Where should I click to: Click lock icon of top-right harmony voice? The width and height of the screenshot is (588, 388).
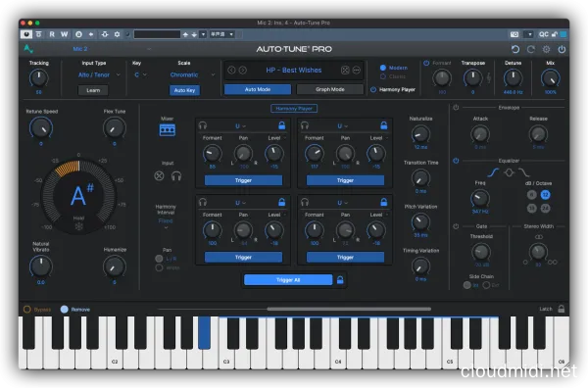pyautogui.click(x=383, y=125)
